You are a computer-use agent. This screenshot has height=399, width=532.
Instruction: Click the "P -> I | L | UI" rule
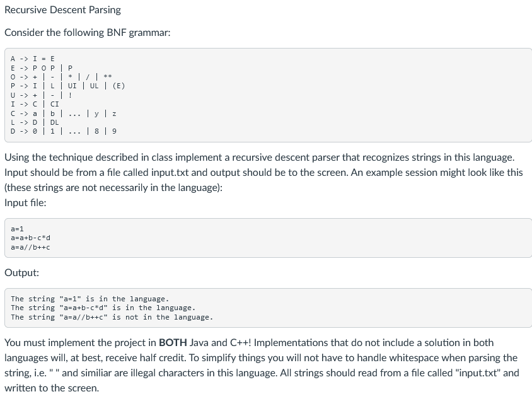point(68,86)
